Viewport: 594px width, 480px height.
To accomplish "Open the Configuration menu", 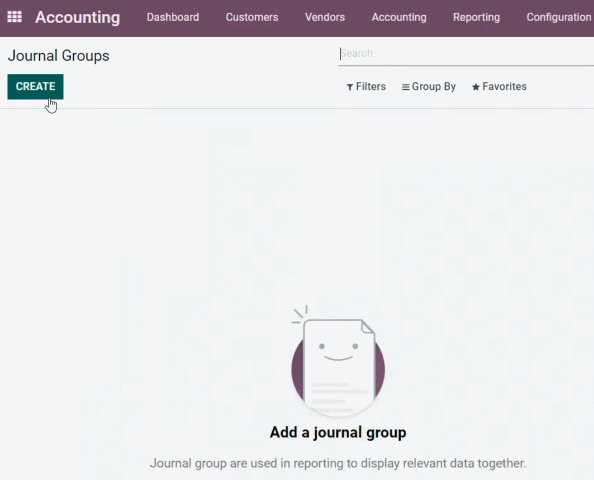I will [559, 17].
